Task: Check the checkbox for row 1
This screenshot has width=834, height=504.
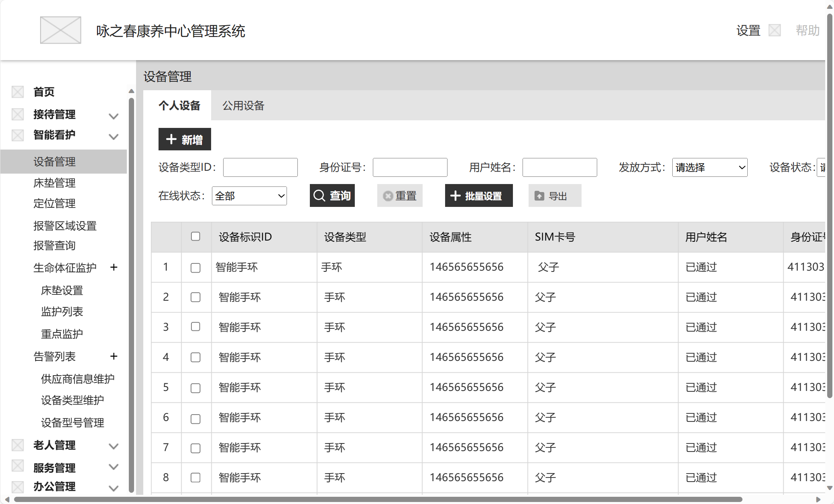Action: (x=195, y=267)
